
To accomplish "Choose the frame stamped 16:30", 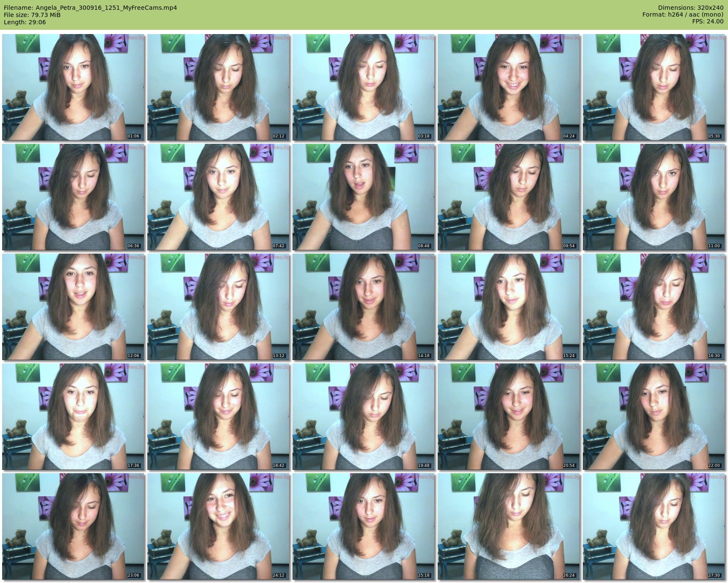I will 654,307.
